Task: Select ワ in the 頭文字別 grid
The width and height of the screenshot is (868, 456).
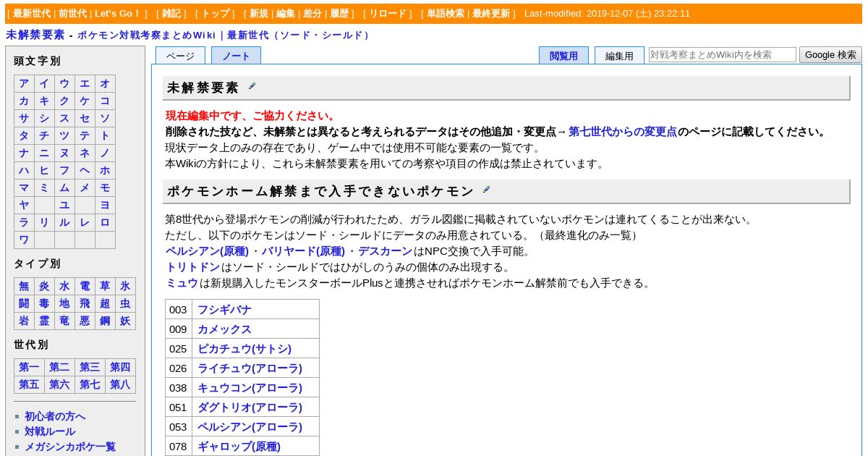Action: 24,240
